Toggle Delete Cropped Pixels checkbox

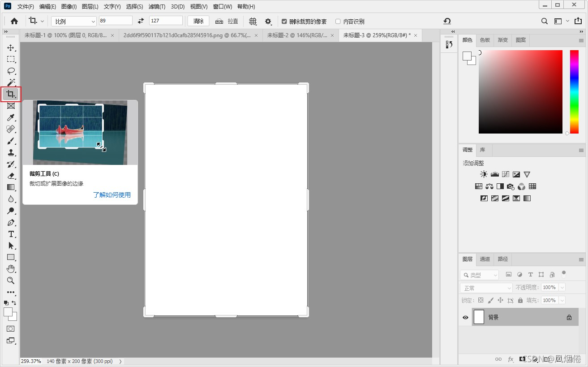pos(284,21)
